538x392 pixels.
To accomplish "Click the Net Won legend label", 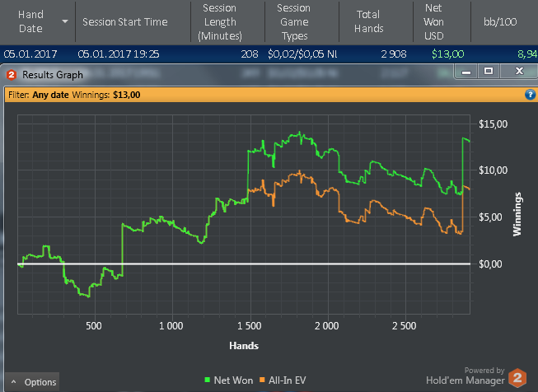I will [233, 380].
